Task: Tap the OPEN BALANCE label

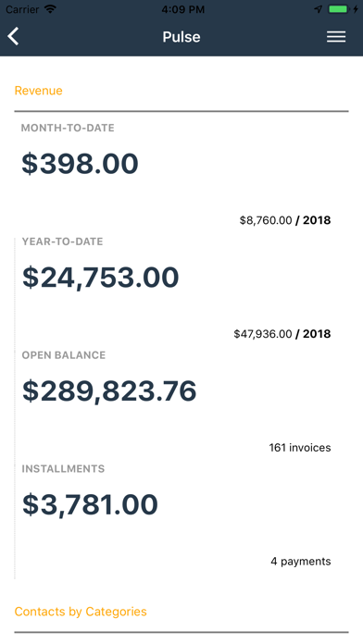Action: 64,355
